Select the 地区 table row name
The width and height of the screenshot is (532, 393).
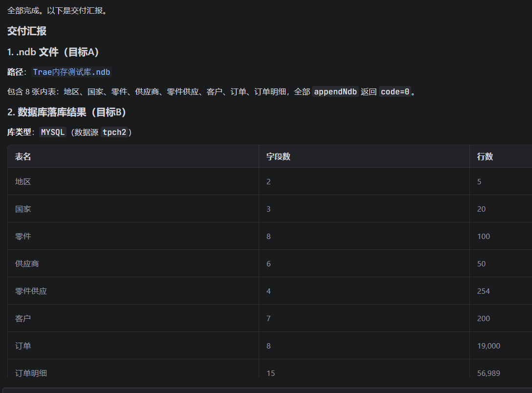(x=23, y=181)
